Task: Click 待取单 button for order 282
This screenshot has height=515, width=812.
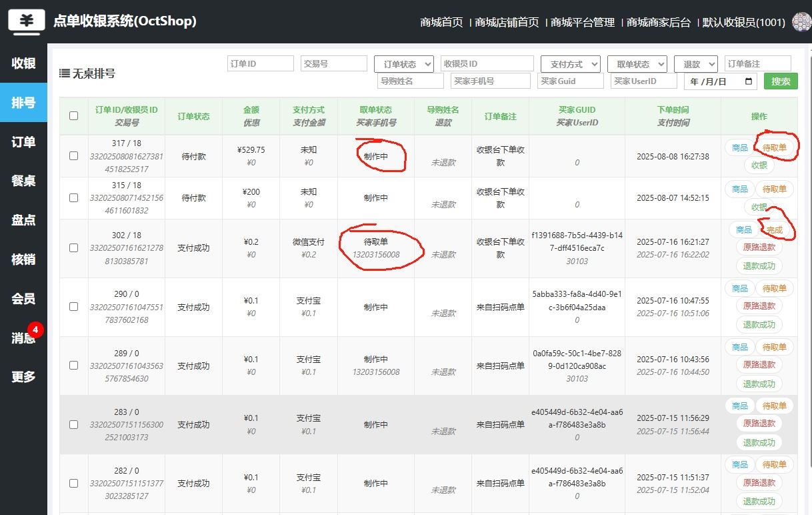Action: tap(774, 465)
